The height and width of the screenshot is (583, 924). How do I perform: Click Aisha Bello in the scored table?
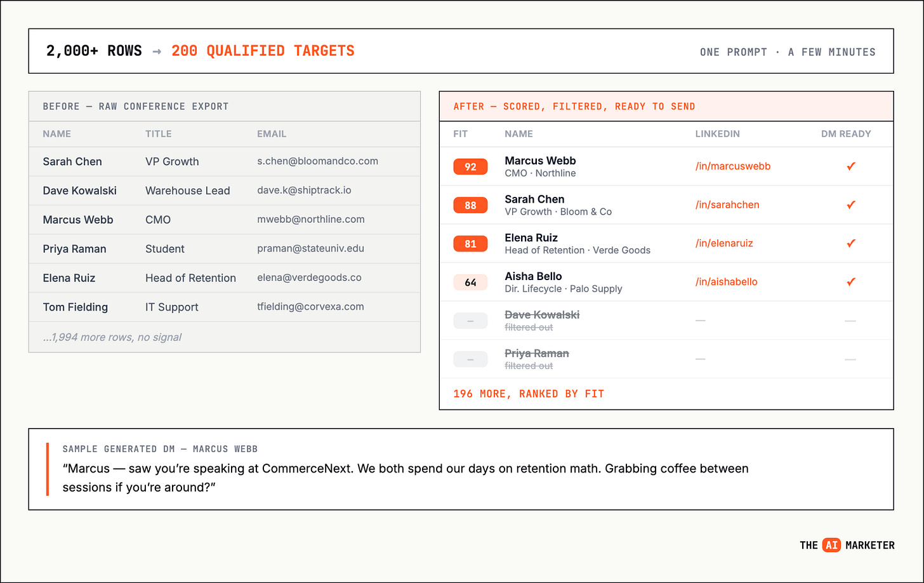tap(533, 276)
